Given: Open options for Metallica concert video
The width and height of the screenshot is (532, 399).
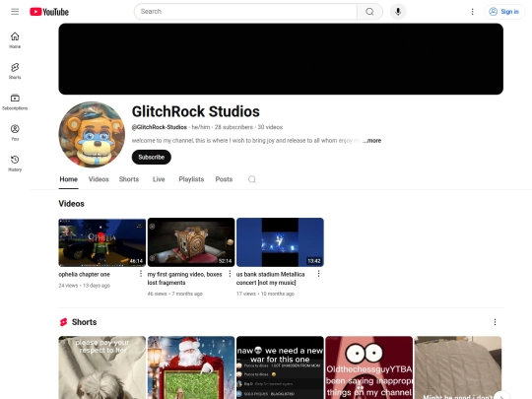Looking at the screenshot, I should click(x=318, y=274).
